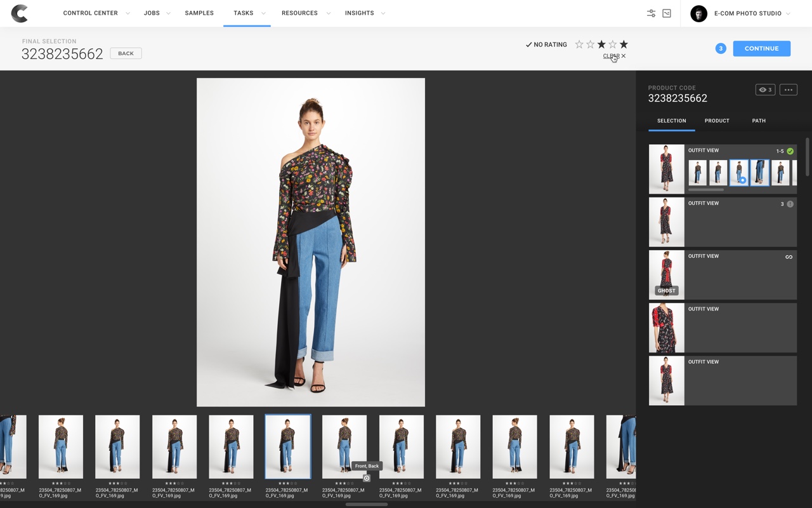
Task: Click the Back button next to product code
Action: coord(126,53)
